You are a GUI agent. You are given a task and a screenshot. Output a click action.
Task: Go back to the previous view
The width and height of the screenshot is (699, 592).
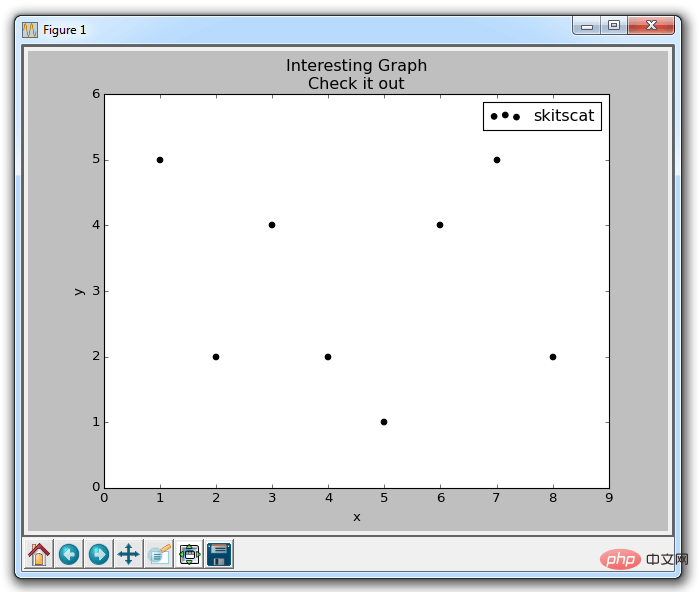click(69, 554)
